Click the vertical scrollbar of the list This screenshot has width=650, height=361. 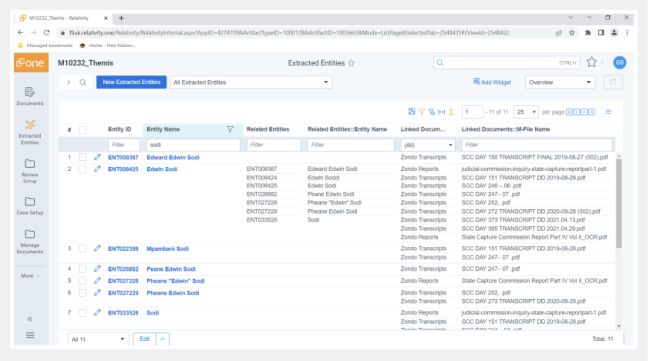coord(619,203)
